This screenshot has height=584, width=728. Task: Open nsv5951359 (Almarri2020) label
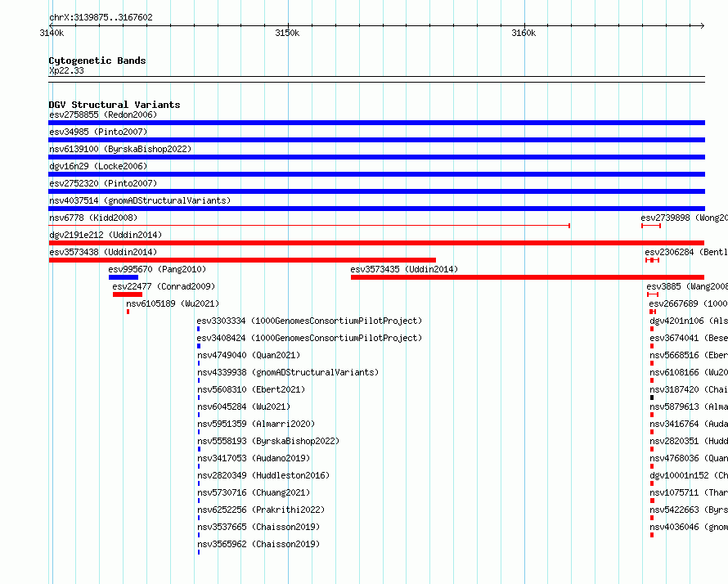[256, 424]
